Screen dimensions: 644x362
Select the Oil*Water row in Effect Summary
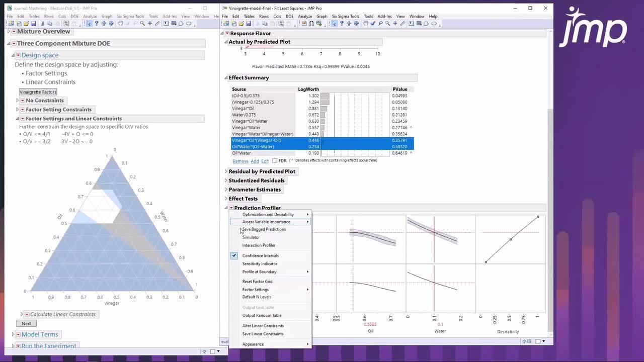(242, 153)
